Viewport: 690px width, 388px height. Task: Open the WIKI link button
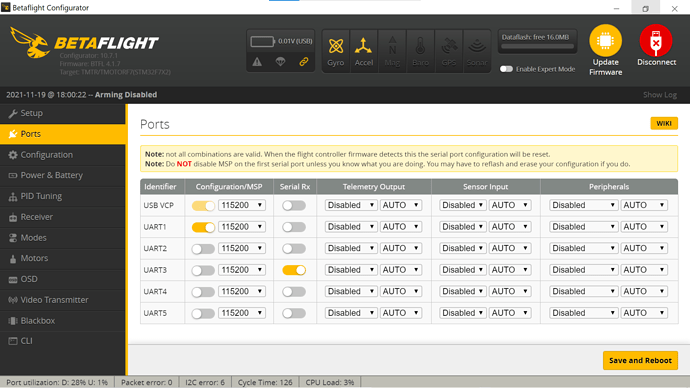coord(664,124)
